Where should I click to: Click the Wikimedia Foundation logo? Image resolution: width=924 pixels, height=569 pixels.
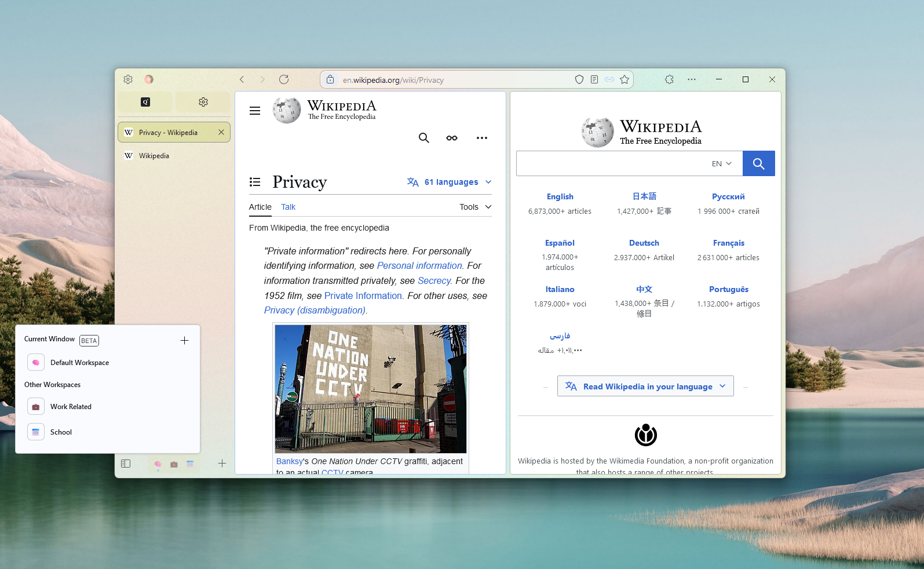(645, 435)
